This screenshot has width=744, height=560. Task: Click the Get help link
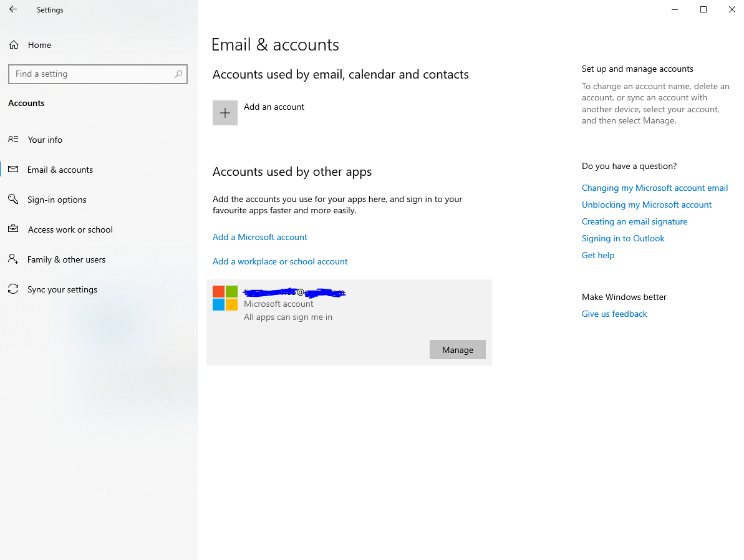(598, 255)
